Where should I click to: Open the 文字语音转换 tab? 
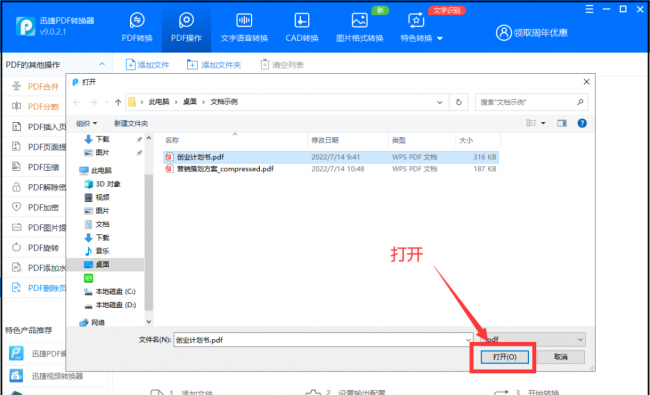click(x=244, y=27)
